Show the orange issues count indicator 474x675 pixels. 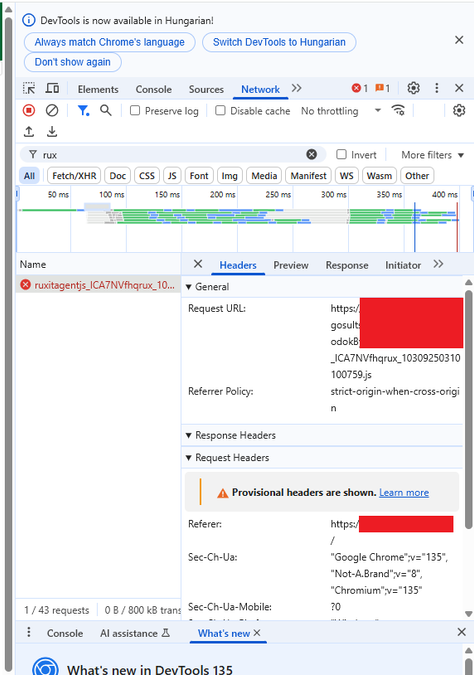(x=382, y=88)
